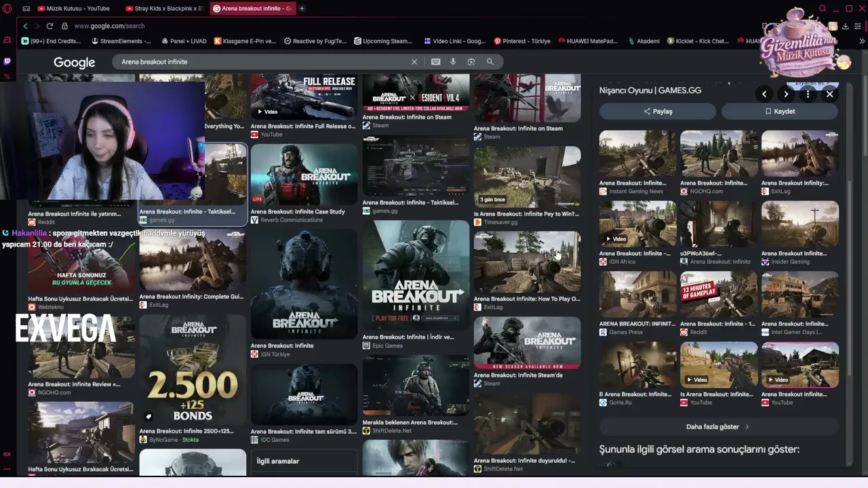This screenshot has height=488, width=868.
Task: Open the Panel • LIVAD bookmark
Action: coord(183,41)
